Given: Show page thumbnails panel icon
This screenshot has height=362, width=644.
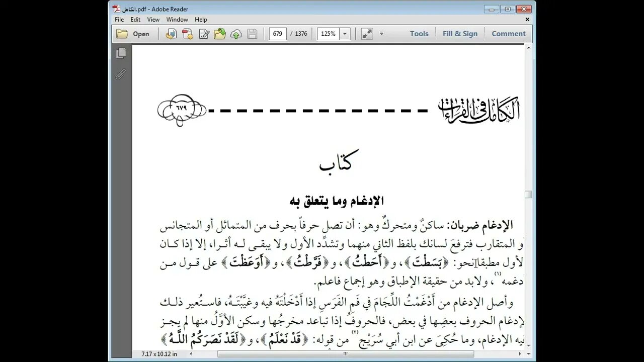Looking at the screenshot, I should tap(121, 53).
